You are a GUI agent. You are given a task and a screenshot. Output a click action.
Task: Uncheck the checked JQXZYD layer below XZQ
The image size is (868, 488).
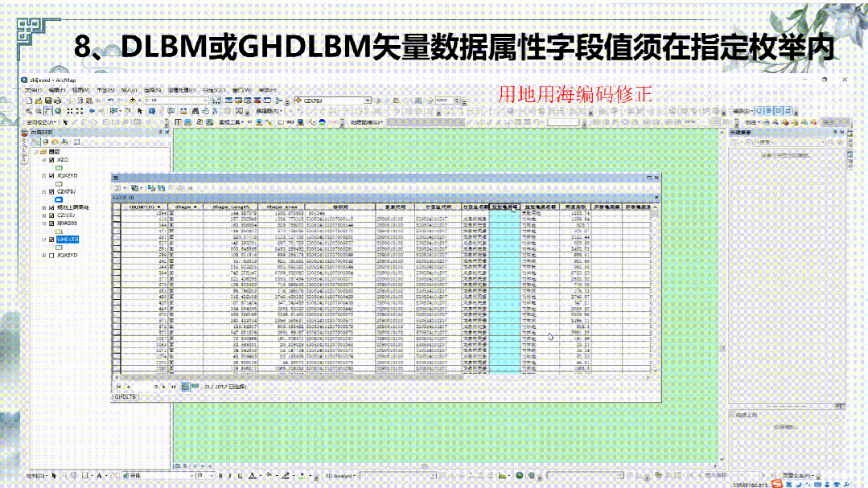pyautogui.click(x=51, y=176)
